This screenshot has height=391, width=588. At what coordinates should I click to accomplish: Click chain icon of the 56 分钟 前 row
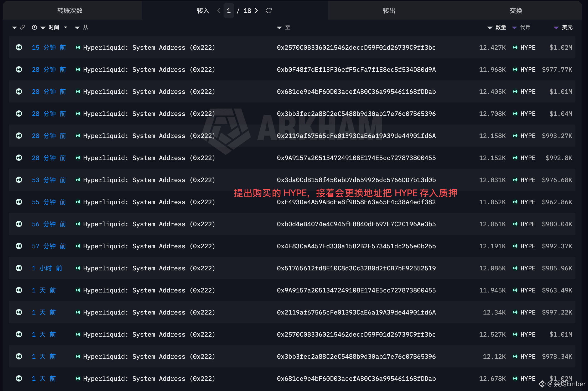click(x=19, y=224)
